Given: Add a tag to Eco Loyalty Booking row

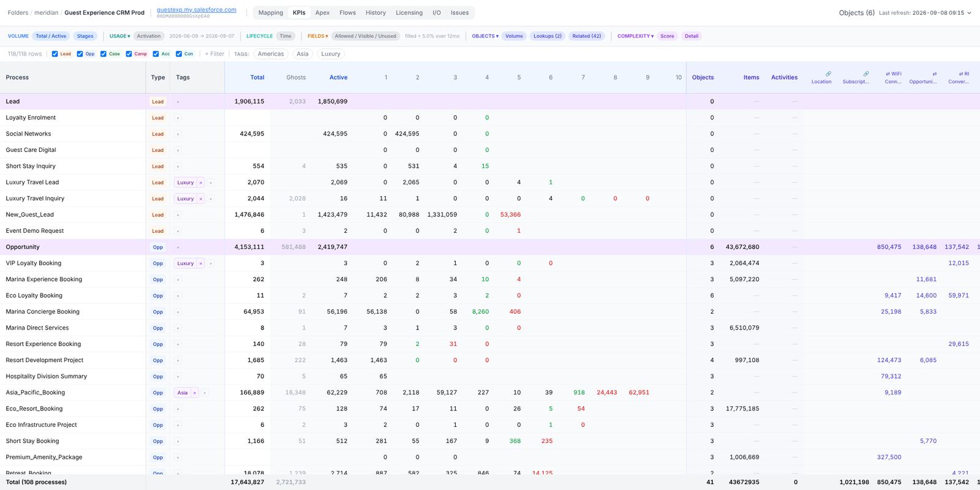Looking at the screenshot, I should click(x=178, y=296).
